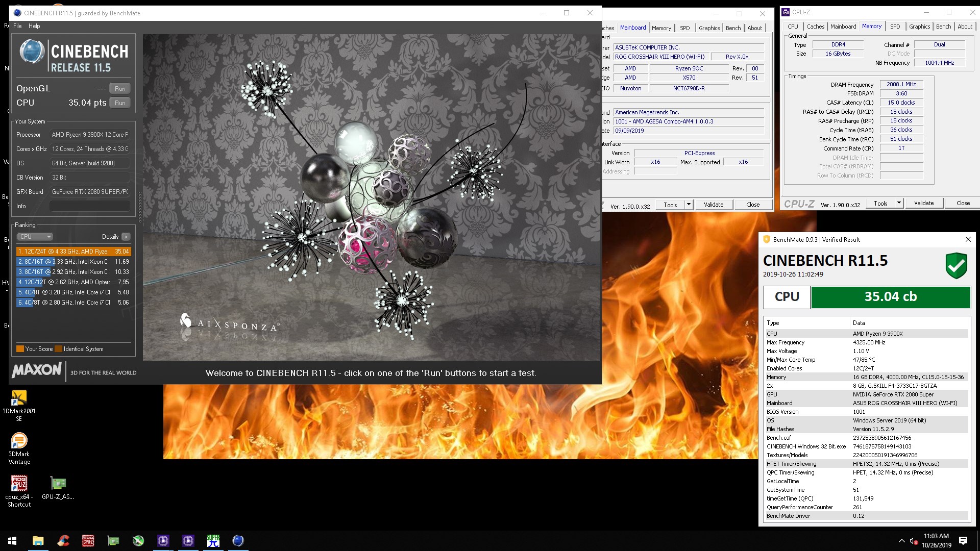Open the Cinebench Help menu
980x551 pixels.
click(x=34, y=26)
